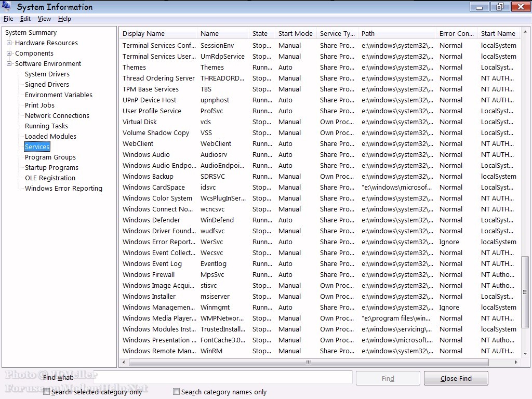
Task: Select the Windows Firewall row
Action: point(320,274)
